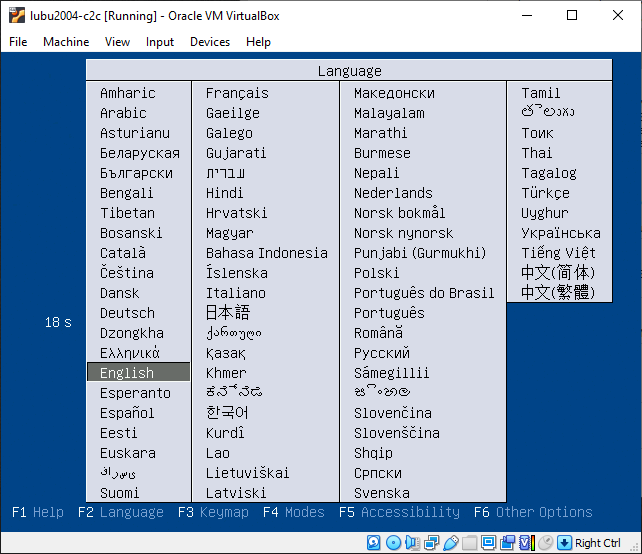Open the Devices menu
Image resolution: width=642 pixels, height=554 pixels.
(x=210, y=42)
